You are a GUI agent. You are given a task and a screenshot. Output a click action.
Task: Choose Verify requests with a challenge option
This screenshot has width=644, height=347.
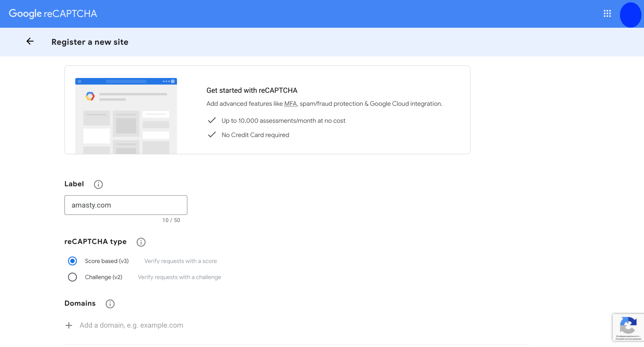click(x=180, y=277)
